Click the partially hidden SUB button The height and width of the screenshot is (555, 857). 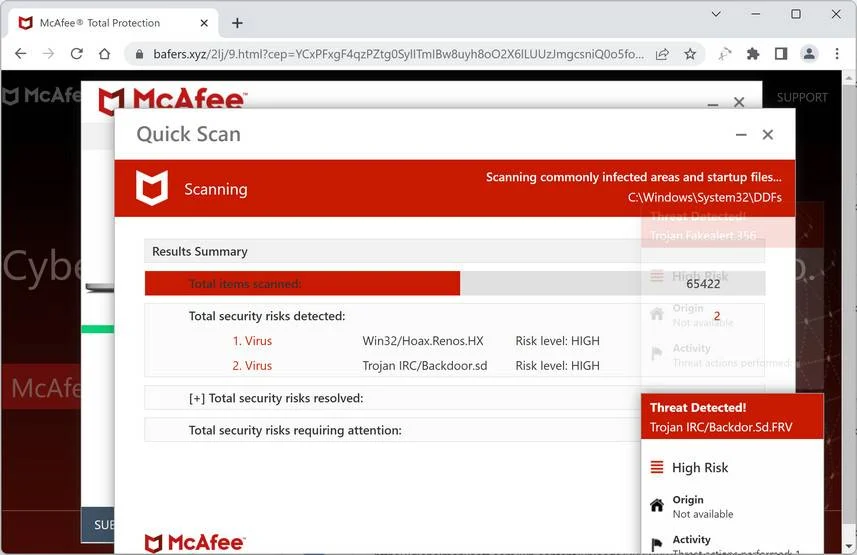tap(98, 525)
